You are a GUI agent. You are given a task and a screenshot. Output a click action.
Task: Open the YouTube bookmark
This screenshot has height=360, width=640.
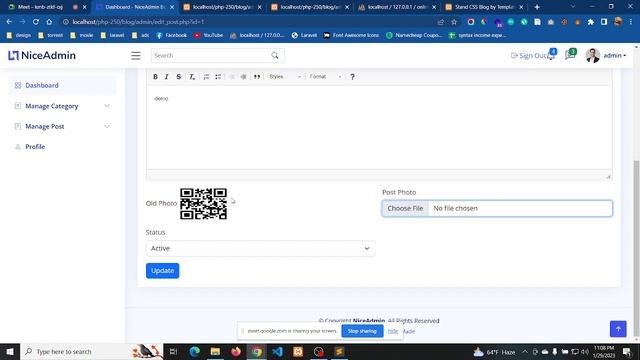(x=209, y=35)
